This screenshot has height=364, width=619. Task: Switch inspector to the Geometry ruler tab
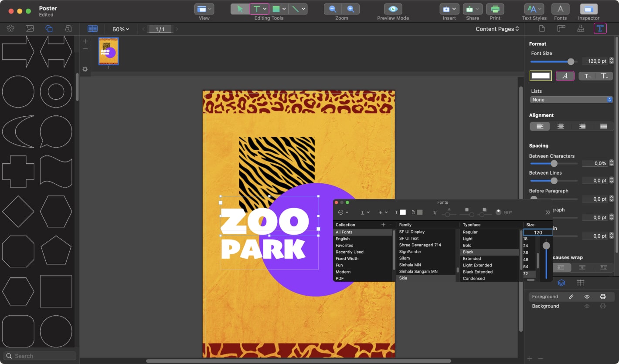[561, 28]
